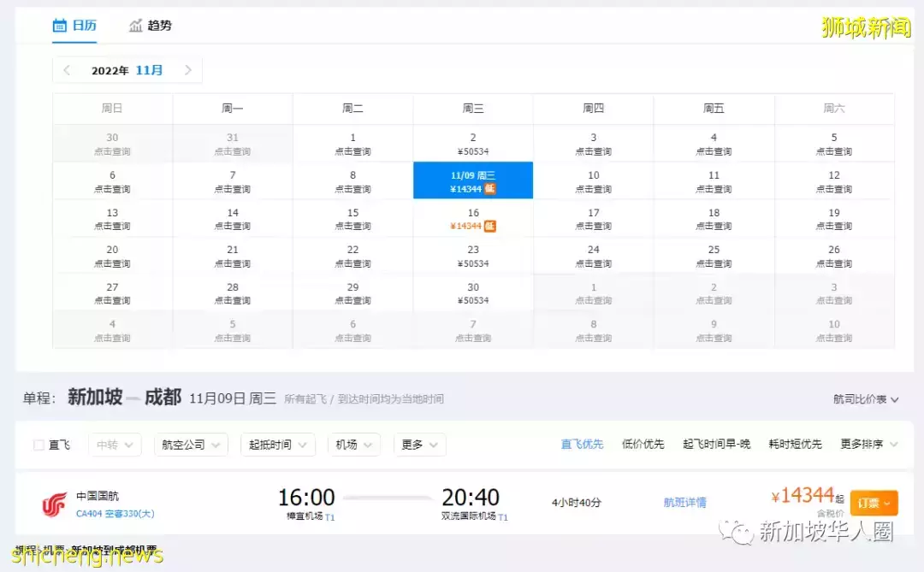The width and height of the screenshot is (924, 572).
Task: Advance to December using right arrow
Action: [188, 70]
